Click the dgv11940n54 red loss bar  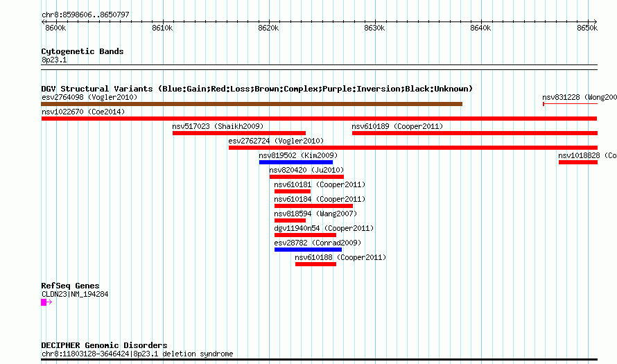coord(305,235)
